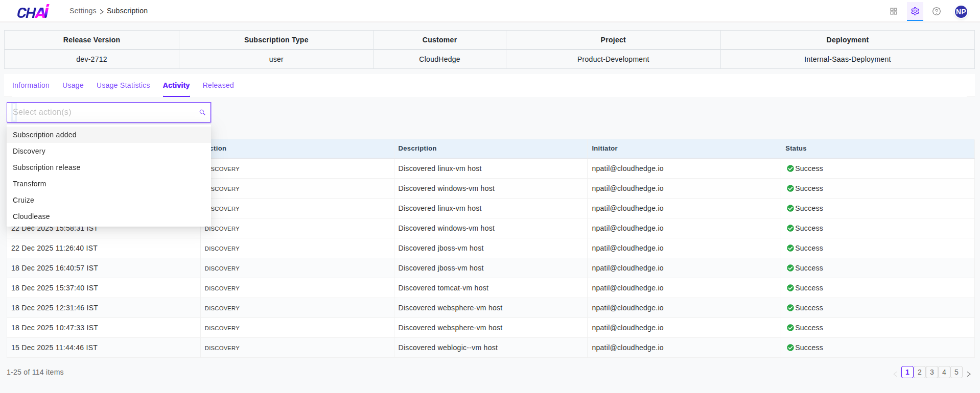Click success icon for jboss-vm 11:26:40 row
980x393 pixels.
(x=790, y=248)
